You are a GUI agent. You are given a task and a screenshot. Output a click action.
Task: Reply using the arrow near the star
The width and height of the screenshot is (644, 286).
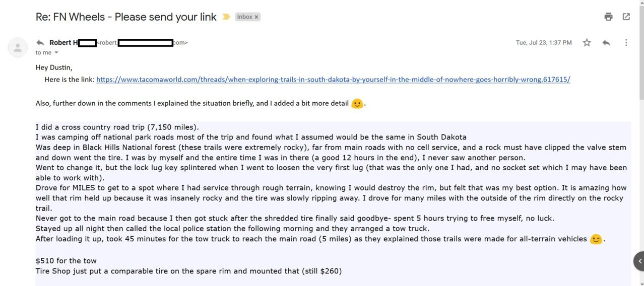pos(606,43)
